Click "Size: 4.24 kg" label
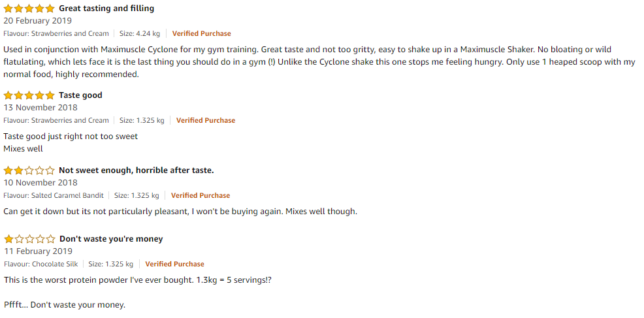 click(x=140, y=34)
